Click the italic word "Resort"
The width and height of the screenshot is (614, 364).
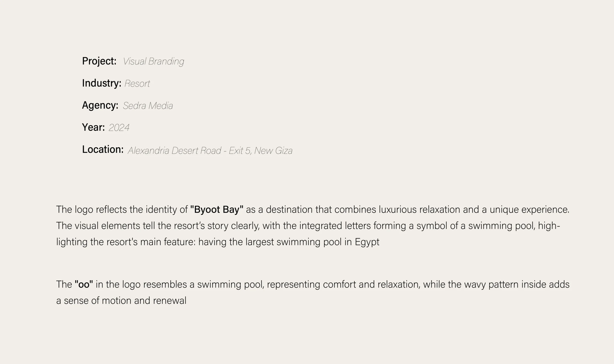(137, 84)
